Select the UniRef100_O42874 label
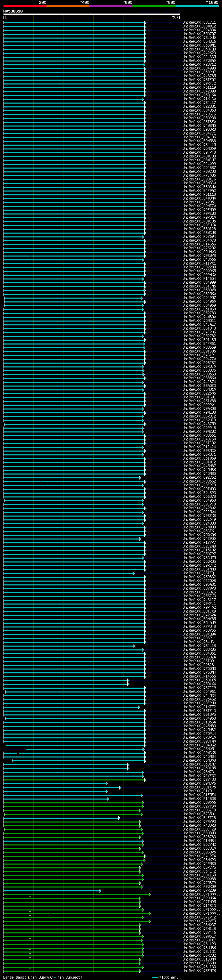 pos(199,382)
